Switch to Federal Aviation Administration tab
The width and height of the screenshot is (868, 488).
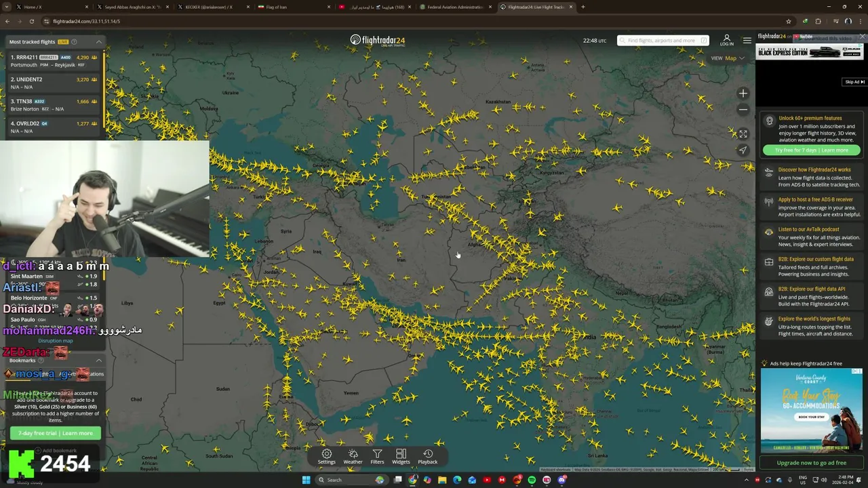pos(454,7)
